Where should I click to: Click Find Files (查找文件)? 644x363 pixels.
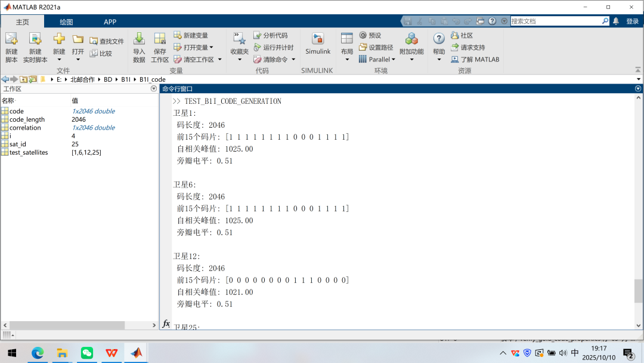107,41
